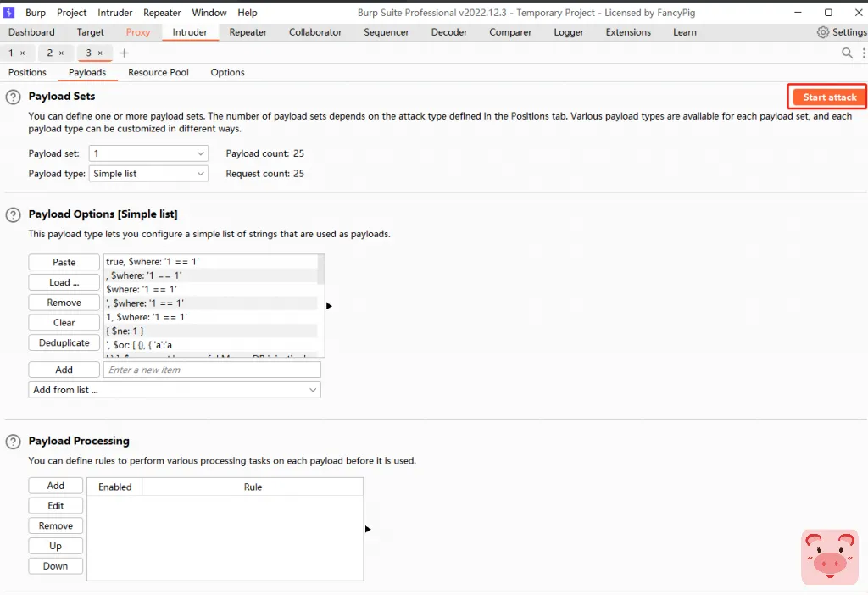Screen dimensions: 868x595
Task: Open the Positions sub-tab
Action: 27,73
